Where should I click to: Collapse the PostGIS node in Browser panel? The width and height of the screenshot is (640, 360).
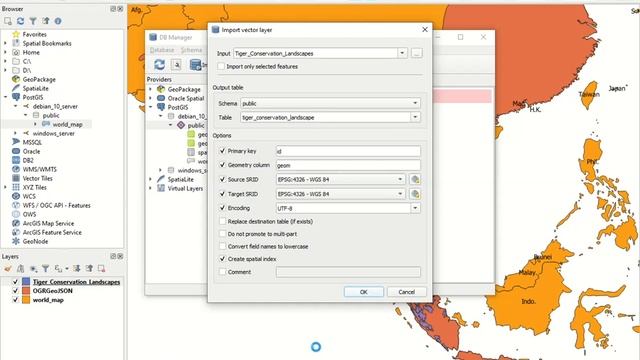6,97
